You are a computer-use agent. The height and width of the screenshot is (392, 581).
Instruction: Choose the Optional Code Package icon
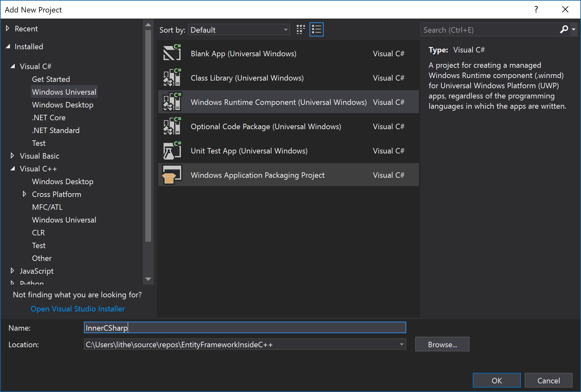click(x=172, y=126)
